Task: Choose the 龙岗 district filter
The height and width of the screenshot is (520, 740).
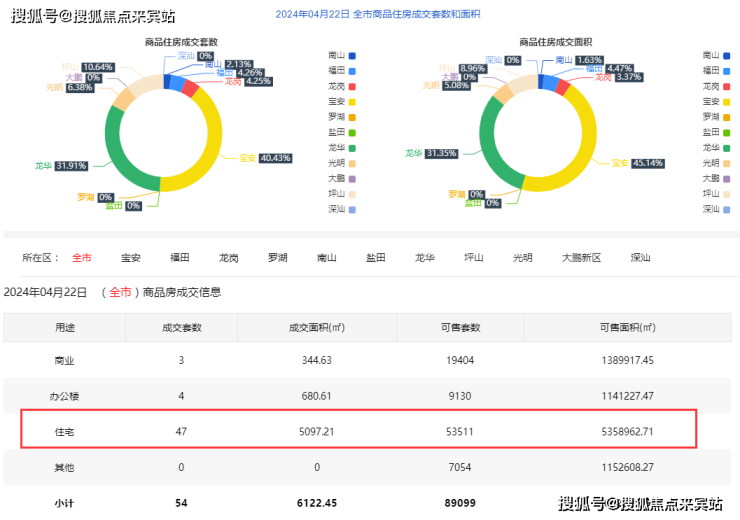Action: click(229, 258)
